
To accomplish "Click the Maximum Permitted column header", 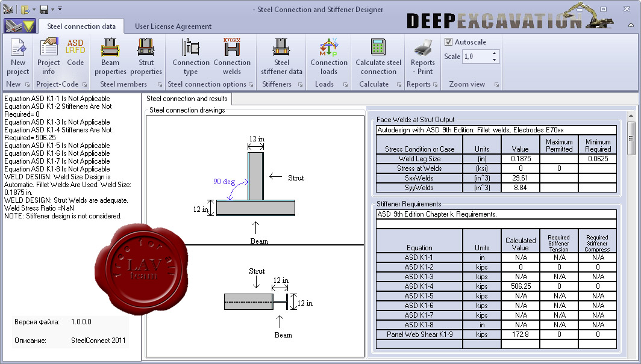I will 559,145.
